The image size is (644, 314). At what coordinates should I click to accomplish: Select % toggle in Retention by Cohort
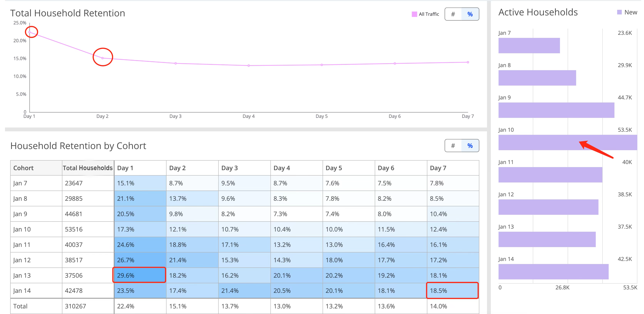[x=470, y=146]
